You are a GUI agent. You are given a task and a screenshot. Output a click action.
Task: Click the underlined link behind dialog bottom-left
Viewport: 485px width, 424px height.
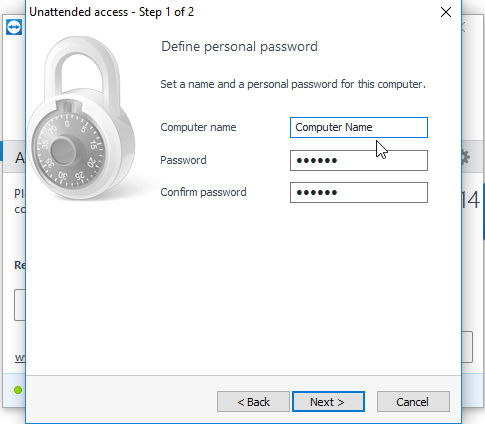click(x=20, y=358)
